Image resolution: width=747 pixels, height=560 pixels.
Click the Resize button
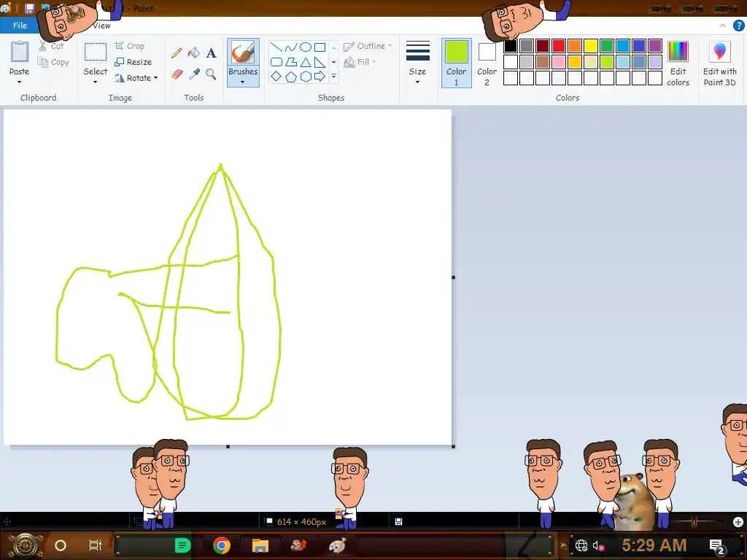tap(133, 62)
